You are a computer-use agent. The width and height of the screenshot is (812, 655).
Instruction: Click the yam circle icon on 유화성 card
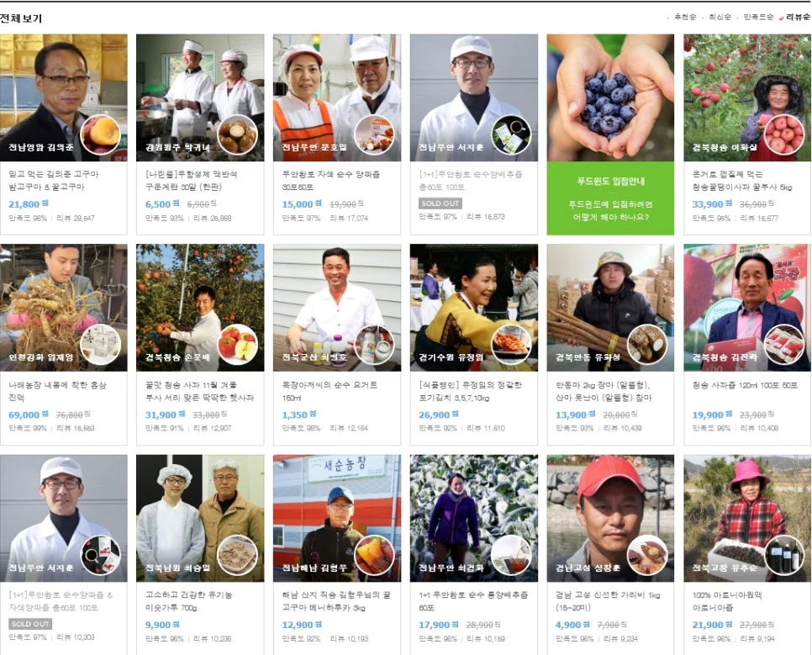[648, 345]
